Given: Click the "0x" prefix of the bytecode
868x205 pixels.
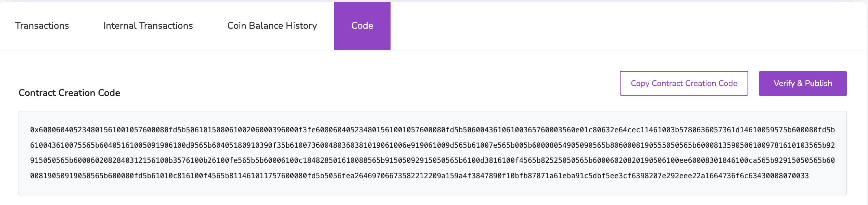Looking at the screenshot, I should click(34, 130).
